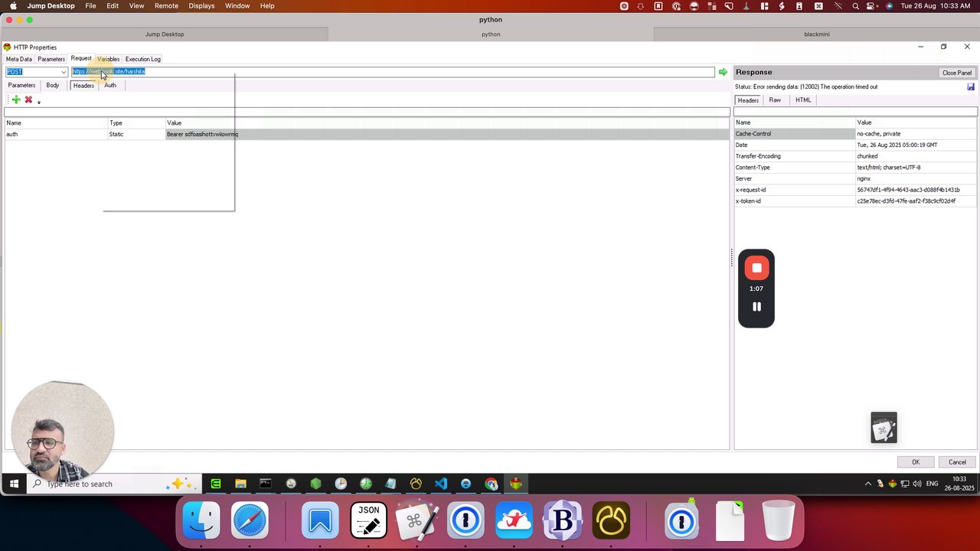Open the blue bookmark app in dock

(x=320, y=520)
